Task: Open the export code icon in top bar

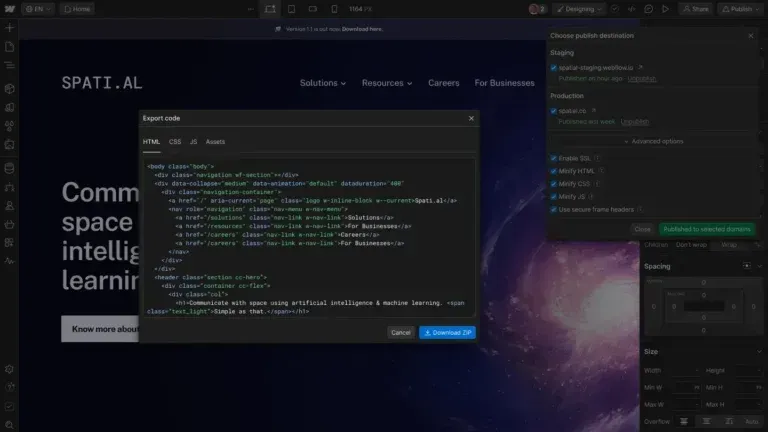Action: (x=632, y=9)
